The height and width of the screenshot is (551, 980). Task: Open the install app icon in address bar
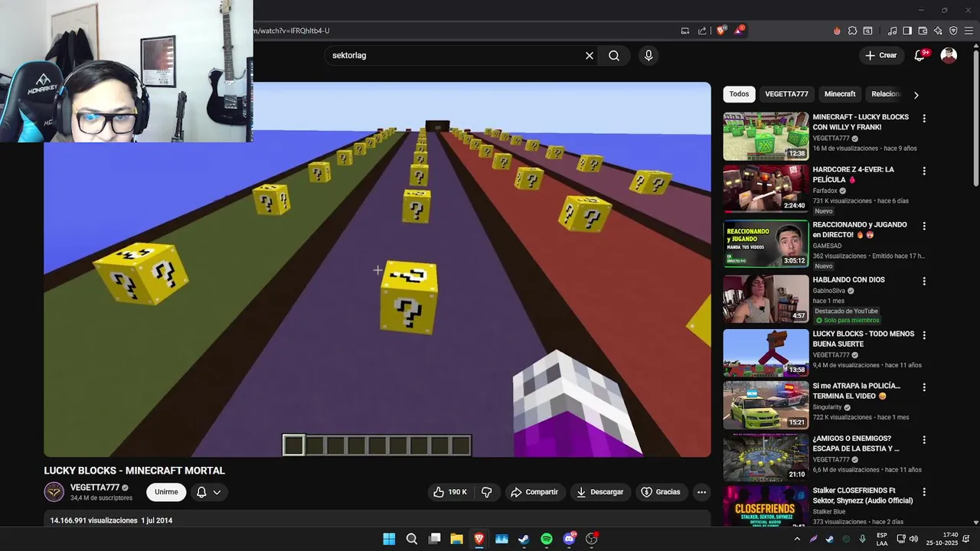[685, 31]
